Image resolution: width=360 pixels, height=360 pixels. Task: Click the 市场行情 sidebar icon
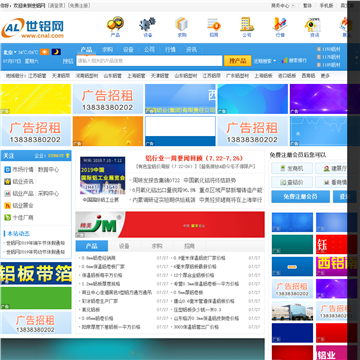click(7, 170)
